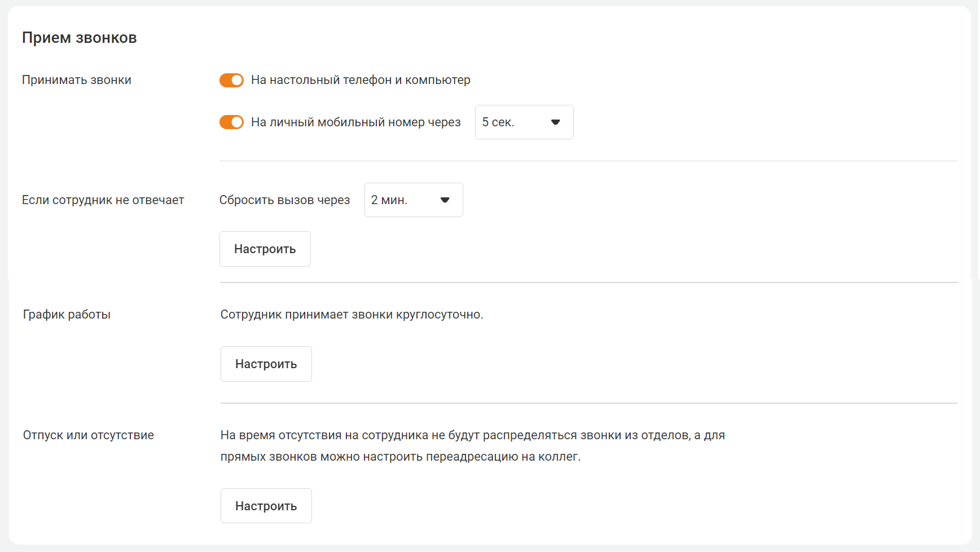Click the 'На личный мобильный номер через' text
980x552 pixels.
[x=355, y=122]
